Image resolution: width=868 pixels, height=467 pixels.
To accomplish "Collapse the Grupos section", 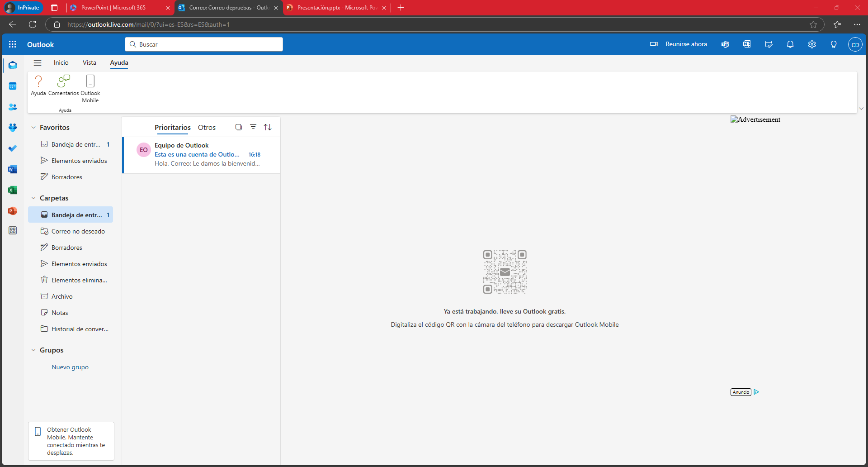I will click(x=33, y=350).
